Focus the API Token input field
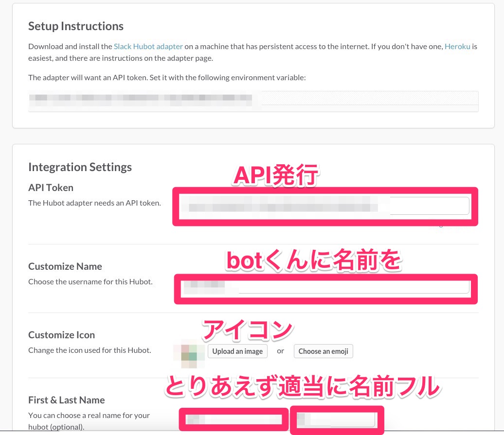The image size is (504, 435). tap(324, 206)
